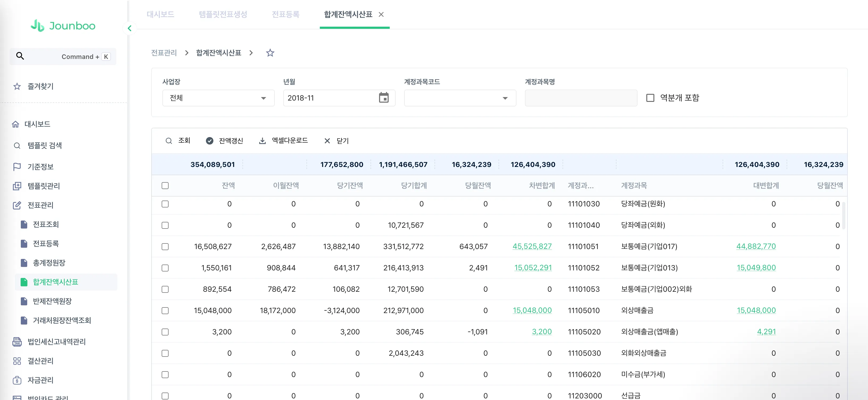868x400 pixels.
Task: Expand the 기준정보 sidebar menu
Action: click(x=41, y=167)
